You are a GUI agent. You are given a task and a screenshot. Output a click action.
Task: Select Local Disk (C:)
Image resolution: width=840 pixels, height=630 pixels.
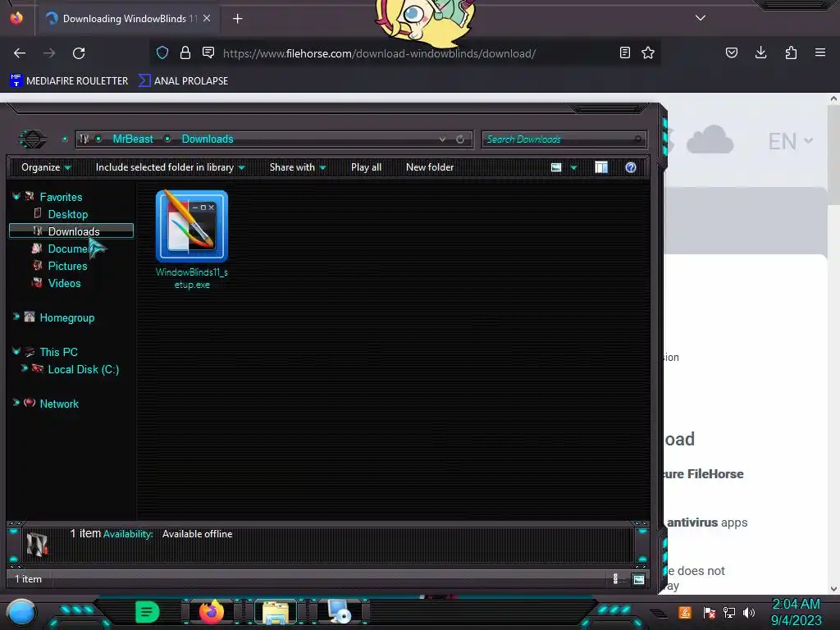pos(84,370)
